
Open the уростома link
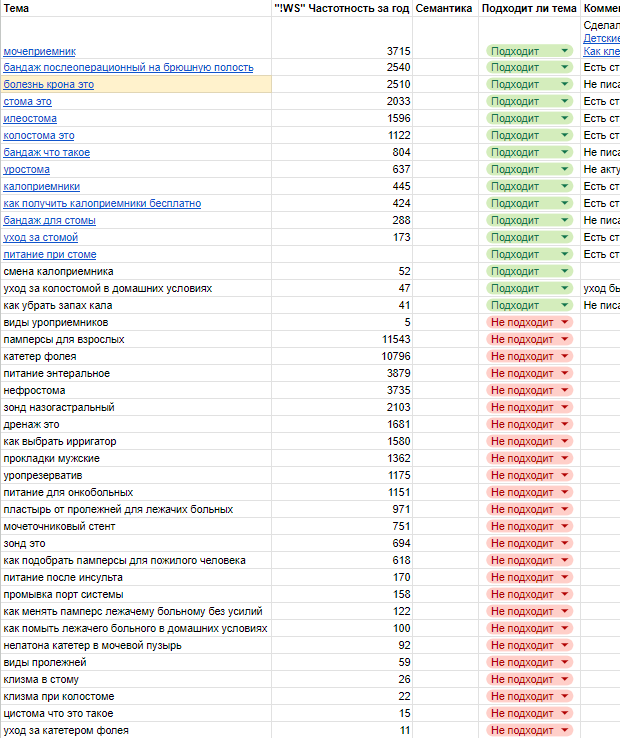click(x=26, y=169)
